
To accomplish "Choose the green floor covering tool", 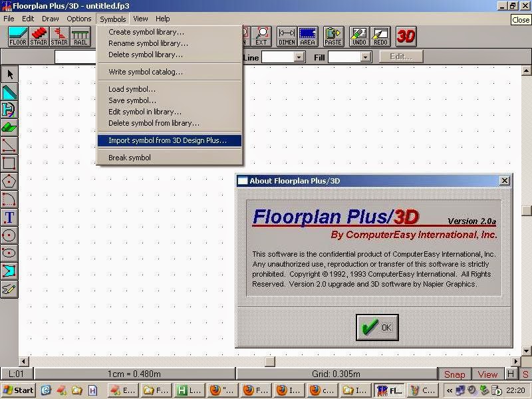I will 9,128.
